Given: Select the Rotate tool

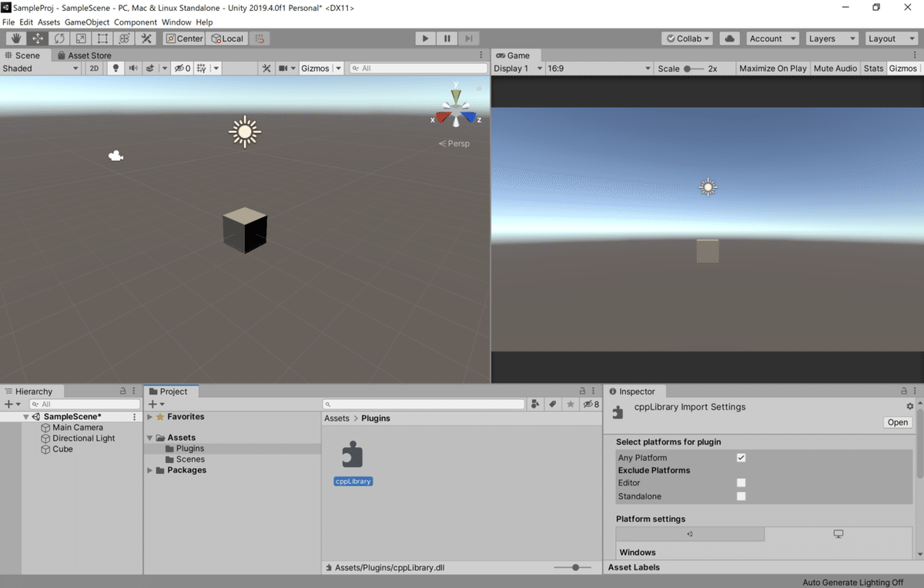Looking at the screenshot, I should [59, 38].
